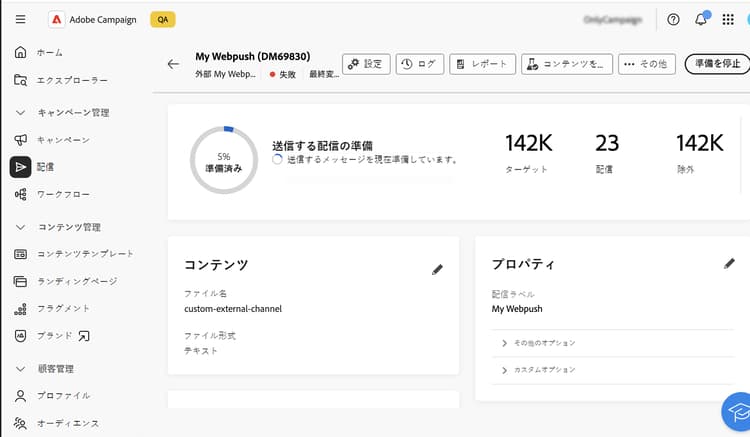Open the app switcher grid icon

point(728,19)
